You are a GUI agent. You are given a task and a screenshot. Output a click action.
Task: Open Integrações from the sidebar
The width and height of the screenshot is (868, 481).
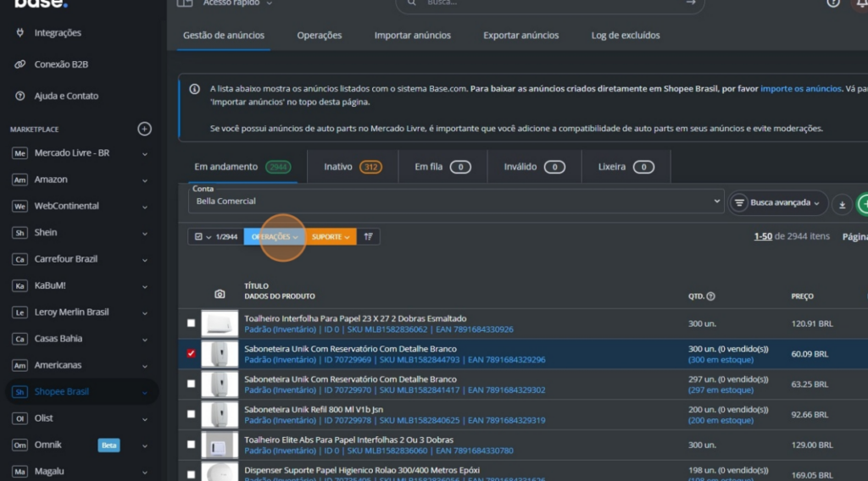tap(58, 33)
